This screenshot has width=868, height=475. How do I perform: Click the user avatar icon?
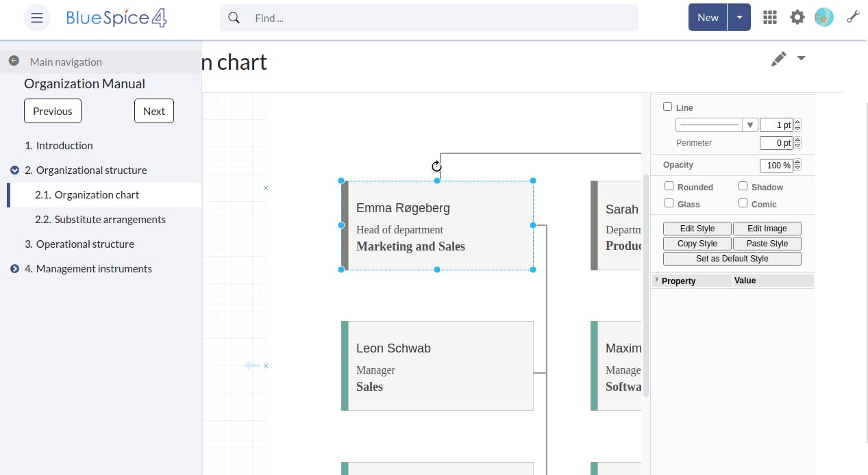[x=823, y=18]
